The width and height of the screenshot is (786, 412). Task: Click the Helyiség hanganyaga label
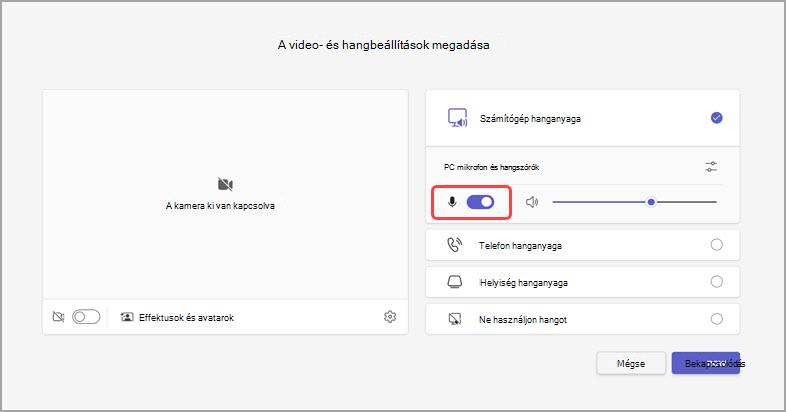click(x=524, y=283)
